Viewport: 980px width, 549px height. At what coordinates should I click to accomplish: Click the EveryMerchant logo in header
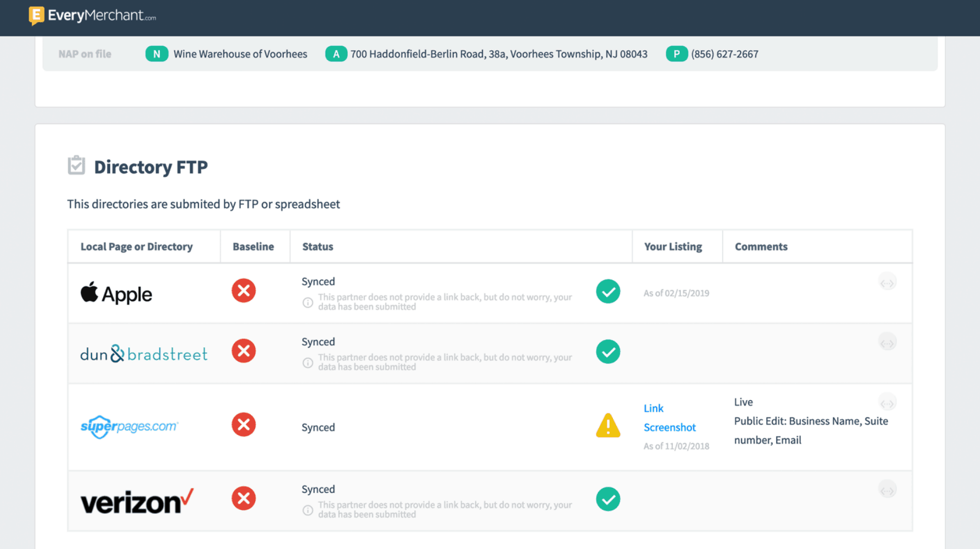[92, 16]
